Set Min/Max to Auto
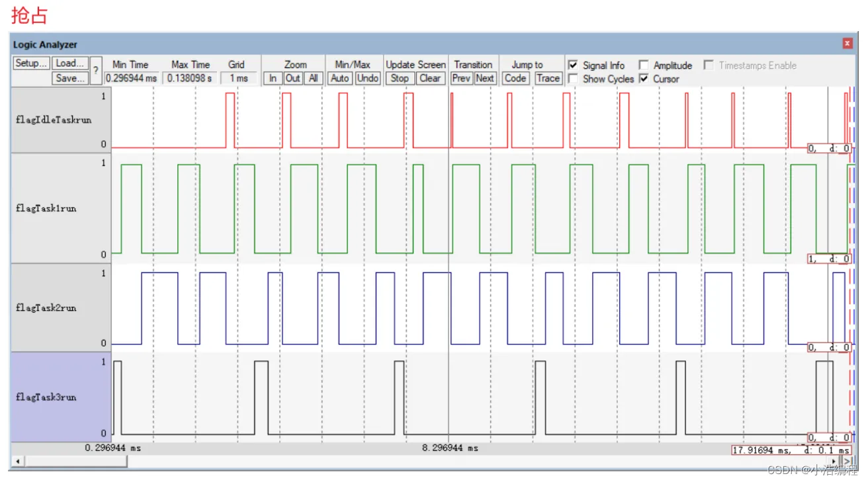Image resolution: width=868 pixels, height=482 pixels. 340,78
